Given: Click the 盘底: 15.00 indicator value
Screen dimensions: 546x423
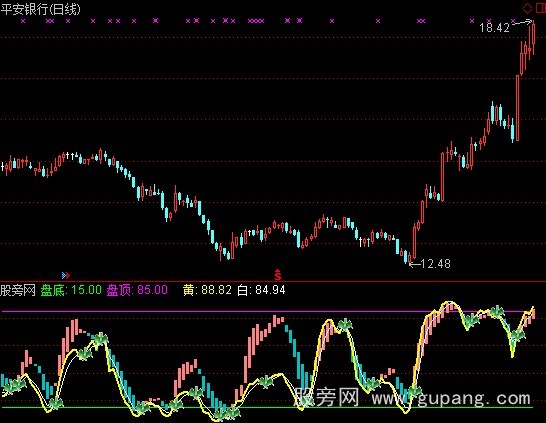Looking at the screenshot, I should click(71, 290).
